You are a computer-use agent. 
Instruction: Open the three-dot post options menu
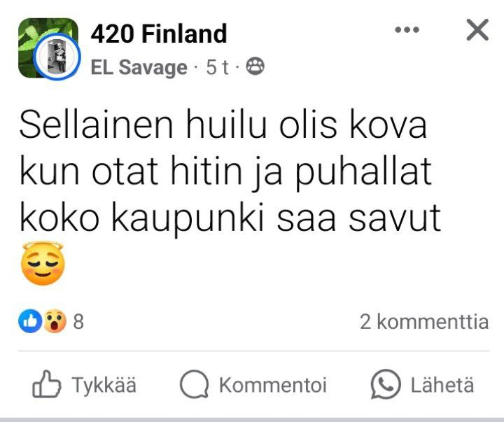(x=407, y=30)
